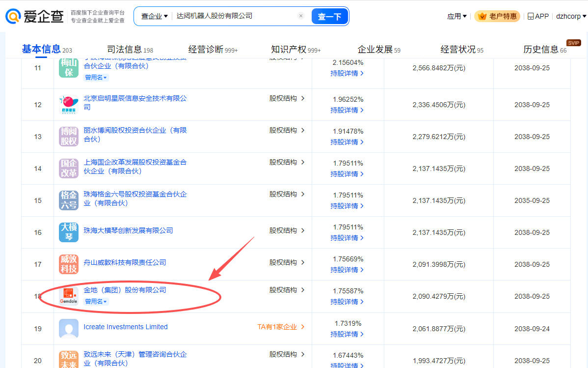Focus the company search input field
The image size is (588, 368).
tap(235, 16)
